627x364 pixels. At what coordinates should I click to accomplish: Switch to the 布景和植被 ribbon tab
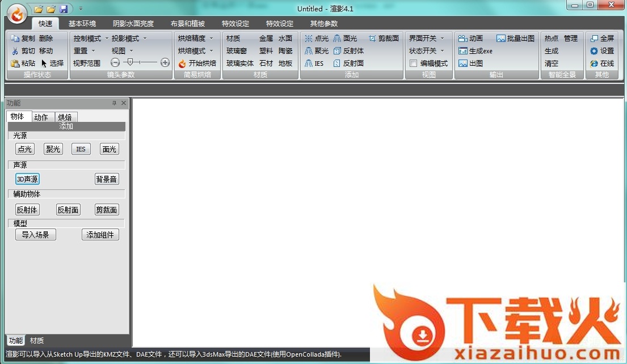188,24
